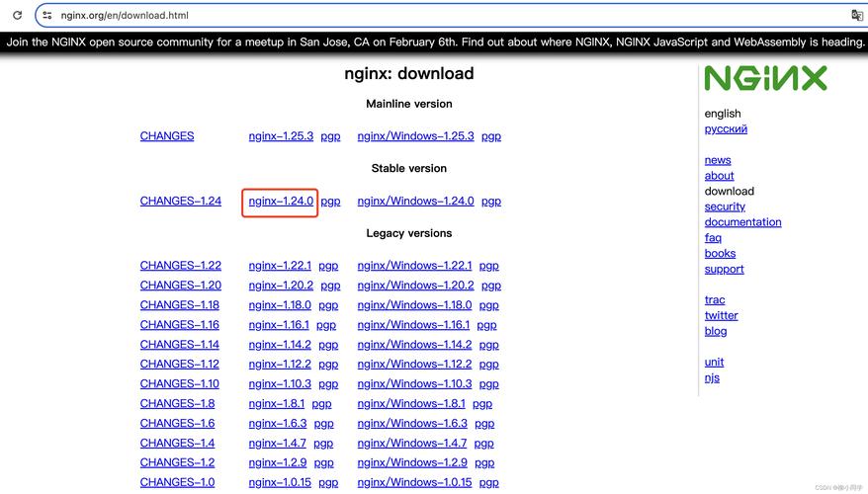Go to the news page
Image resolution: width=868 pixels, height=494 pixels.
718,160
